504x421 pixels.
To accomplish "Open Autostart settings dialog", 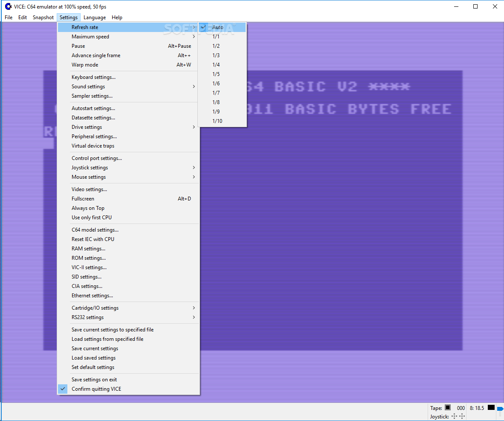I will point(129,108).
